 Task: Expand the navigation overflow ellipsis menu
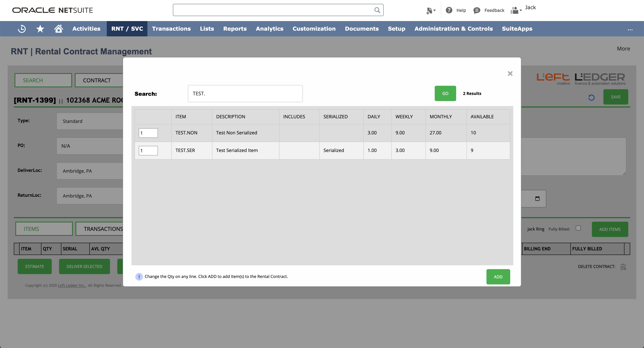tap(630, 29)
